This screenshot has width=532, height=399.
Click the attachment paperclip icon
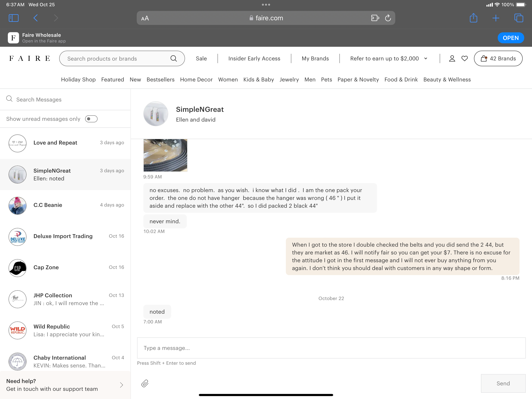145,383
